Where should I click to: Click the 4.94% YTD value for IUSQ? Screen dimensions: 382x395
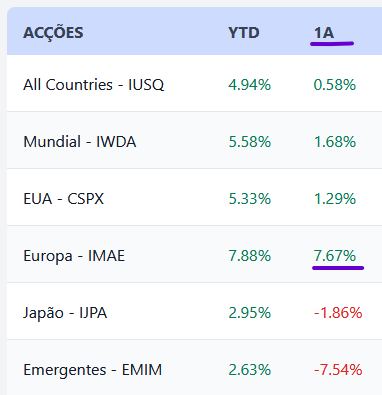pos(250,85)
